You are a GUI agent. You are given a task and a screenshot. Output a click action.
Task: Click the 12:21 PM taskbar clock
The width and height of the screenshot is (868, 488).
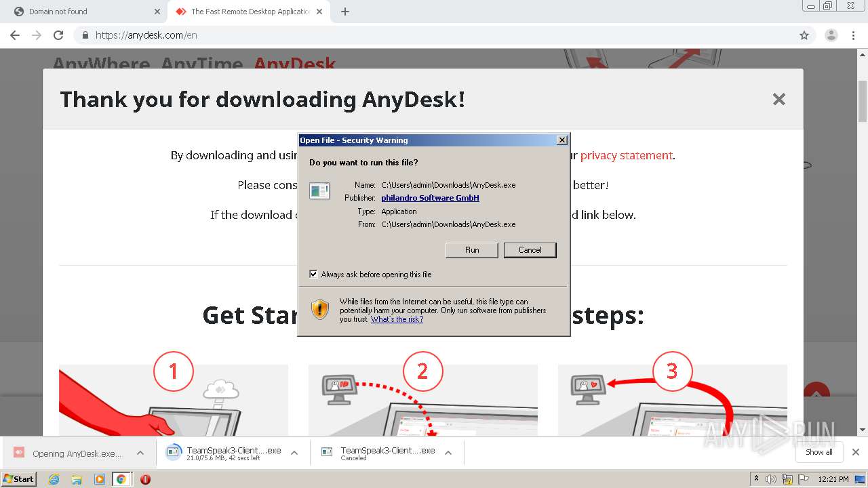(833, 479)
